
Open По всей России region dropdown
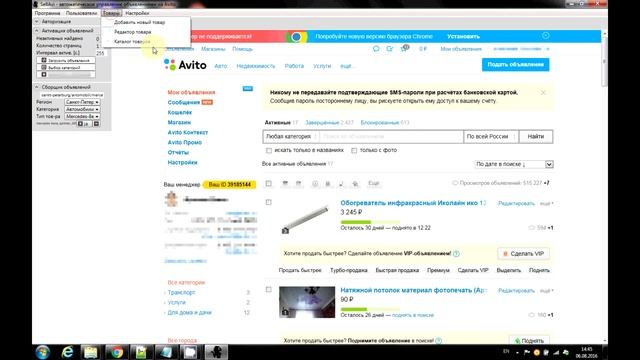pos(491,136)
